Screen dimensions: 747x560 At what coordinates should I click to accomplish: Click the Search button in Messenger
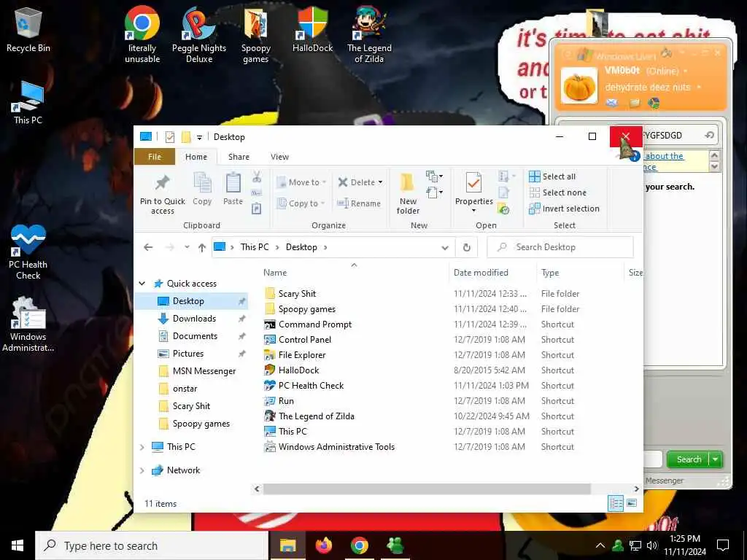(x=689, y=459)
